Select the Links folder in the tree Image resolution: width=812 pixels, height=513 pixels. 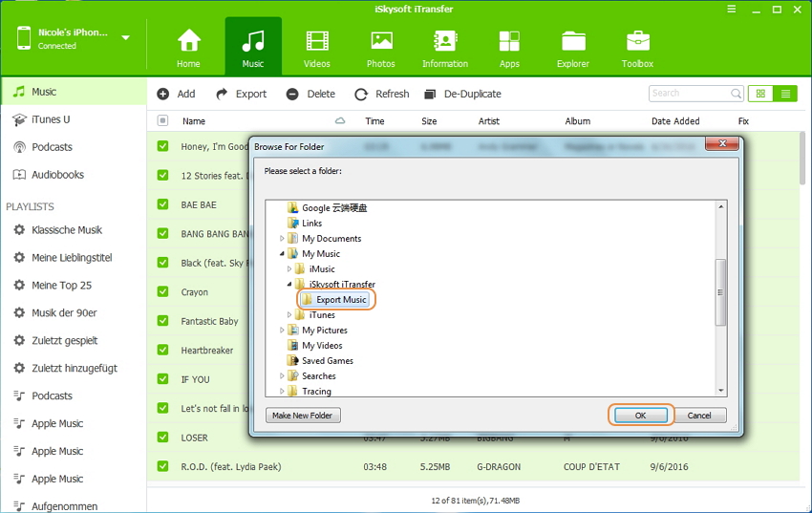(305, 224)
